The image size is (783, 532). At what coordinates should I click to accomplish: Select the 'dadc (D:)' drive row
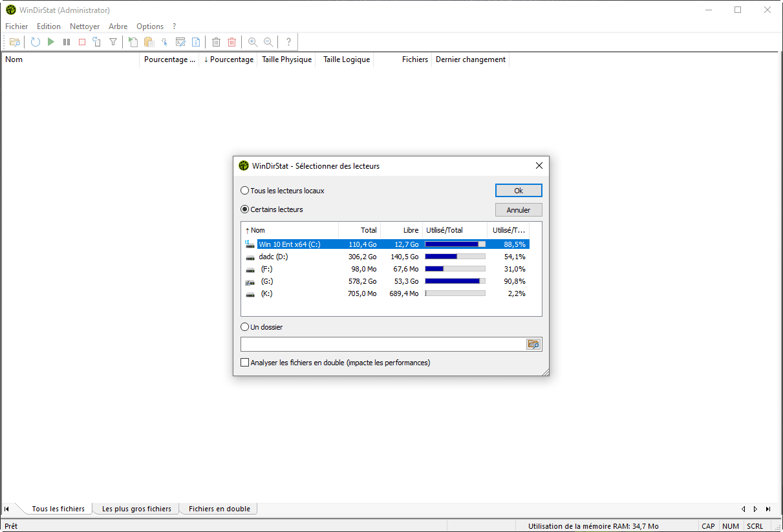(387, 257)
